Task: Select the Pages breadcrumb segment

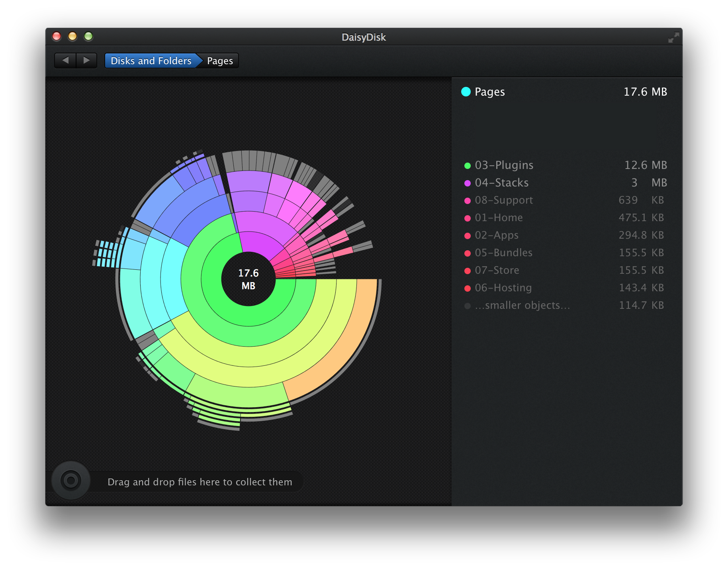Action: 220,61
